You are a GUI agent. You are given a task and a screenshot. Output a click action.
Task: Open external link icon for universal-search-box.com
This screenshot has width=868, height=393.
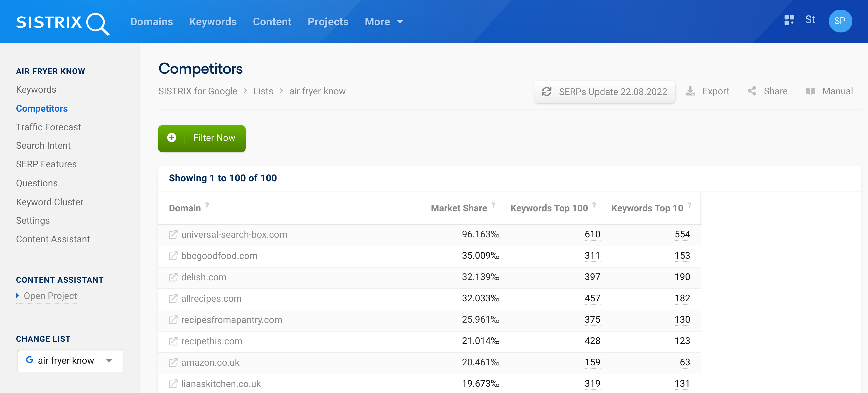pyautogui.click(x=173, y=235)
